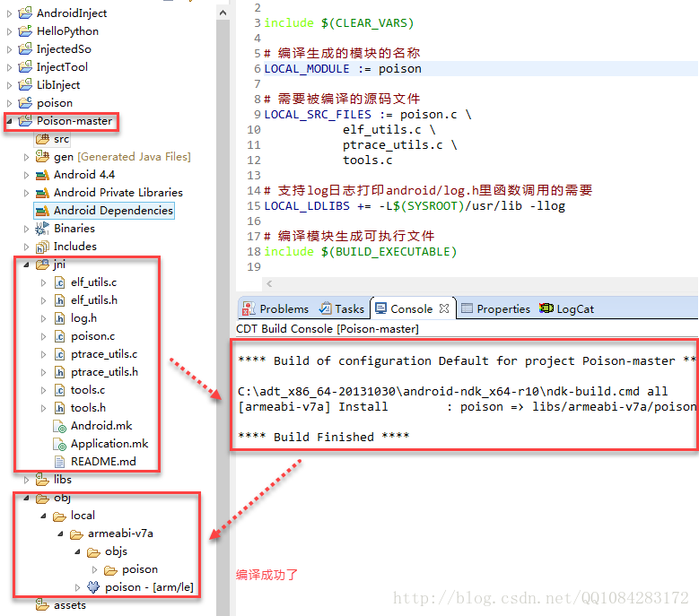Close the Console view tab

tap(444, 308)
